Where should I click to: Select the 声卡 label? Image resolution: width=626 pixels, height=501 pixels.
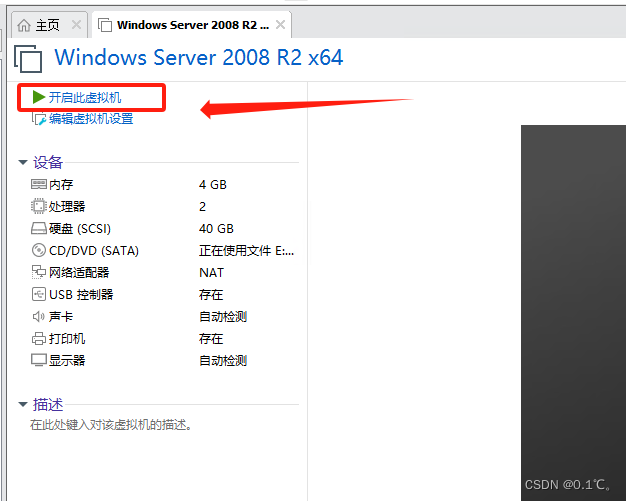click(61, 317)
